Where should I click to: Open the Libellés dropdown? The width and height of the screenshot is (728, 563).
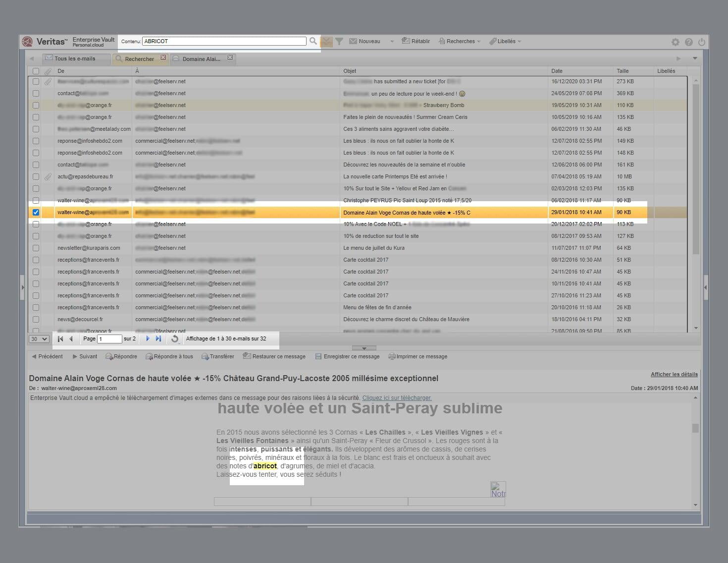coord(505,41)
